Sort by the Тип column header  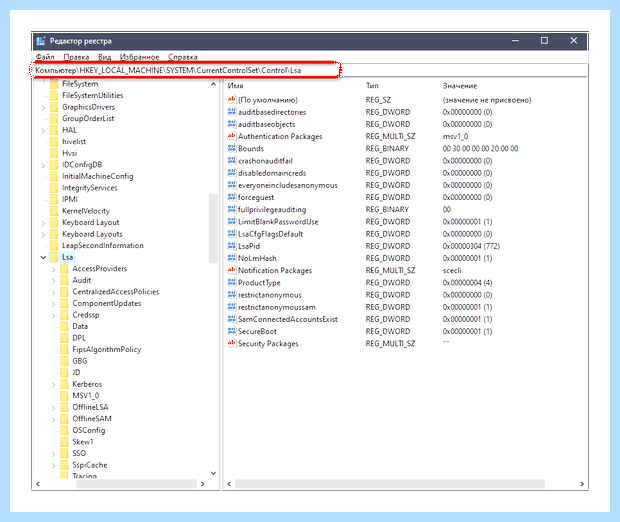[x=372, y=86]
